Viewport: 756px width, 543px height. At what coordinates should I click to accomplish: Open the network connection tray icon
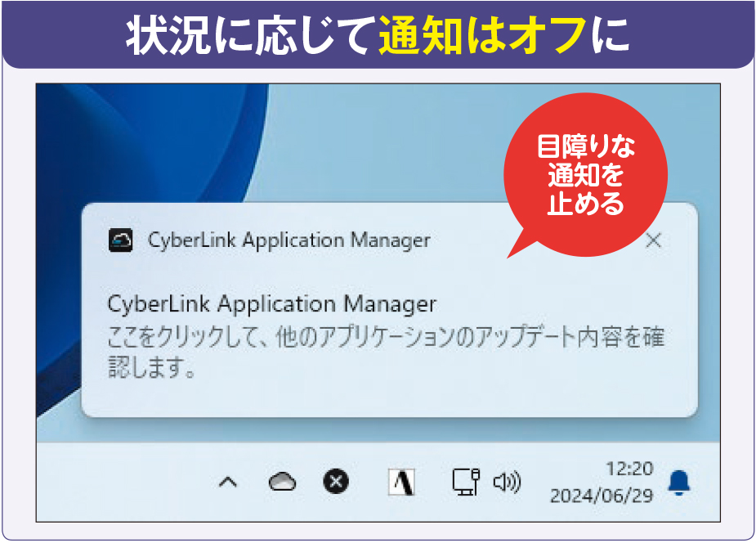point(466,482)
